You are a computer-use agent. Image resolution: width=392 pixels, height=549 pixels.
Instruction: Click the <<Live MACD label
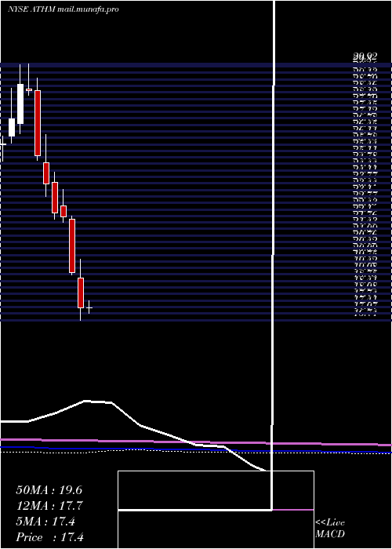(x=330, y=529)
